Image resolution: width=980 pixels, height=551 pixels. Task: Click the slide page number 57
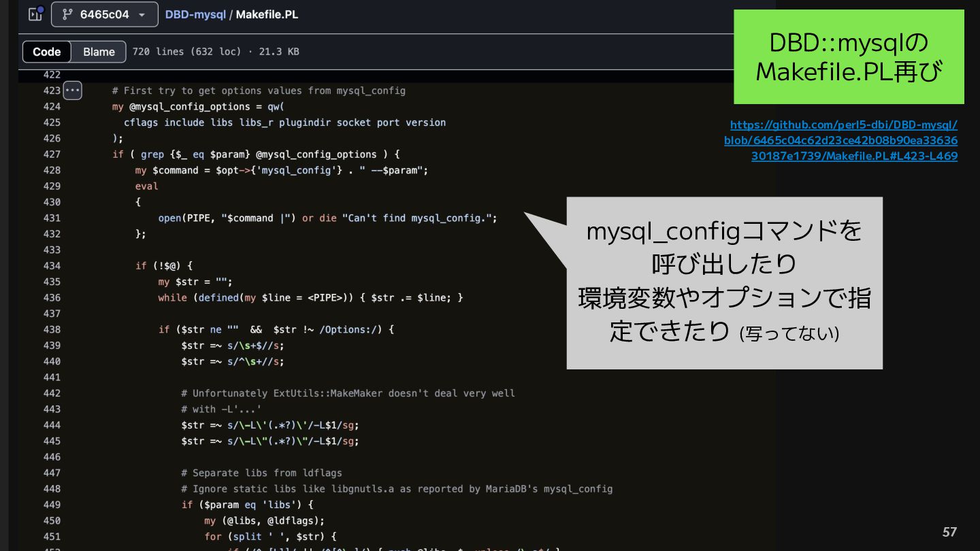(x=949, y=532)
